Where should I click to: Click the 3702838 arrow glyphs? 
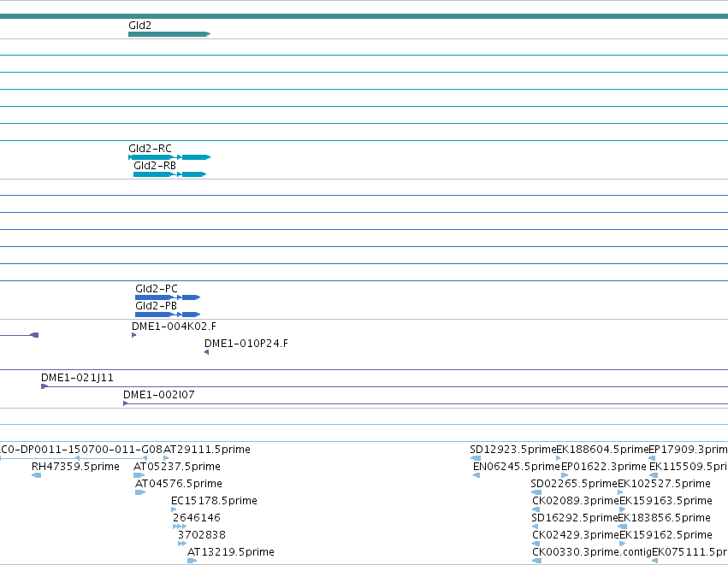tap(182, 544)
